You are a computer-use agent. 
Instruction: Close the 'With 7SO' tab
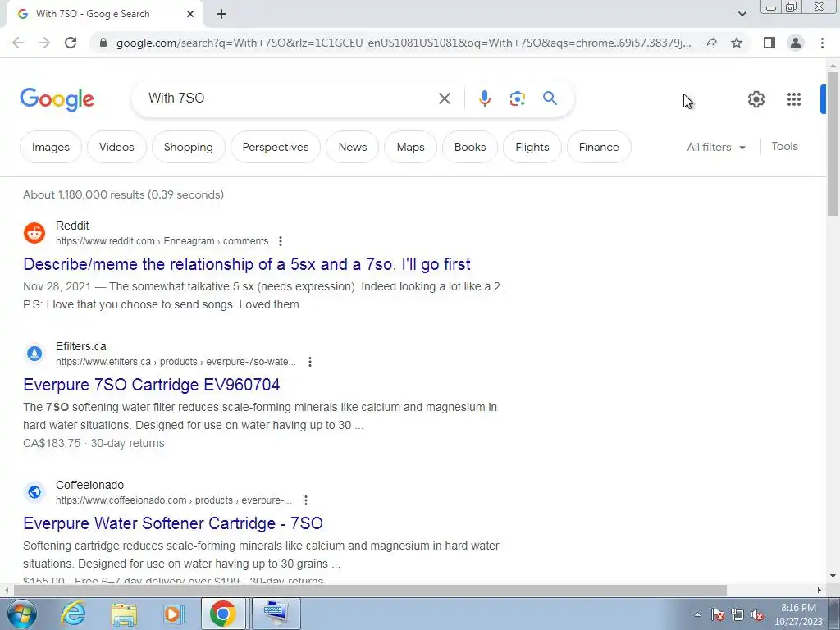[190, 15]
